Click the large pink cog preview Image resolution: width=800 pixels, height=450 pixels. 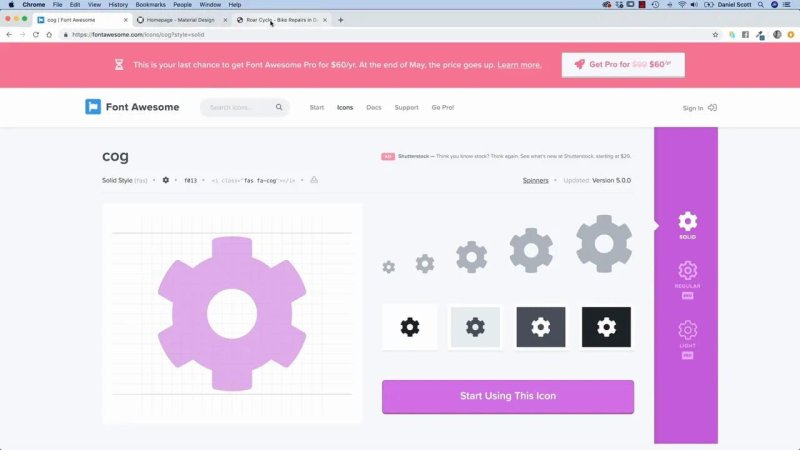point(232,313)
